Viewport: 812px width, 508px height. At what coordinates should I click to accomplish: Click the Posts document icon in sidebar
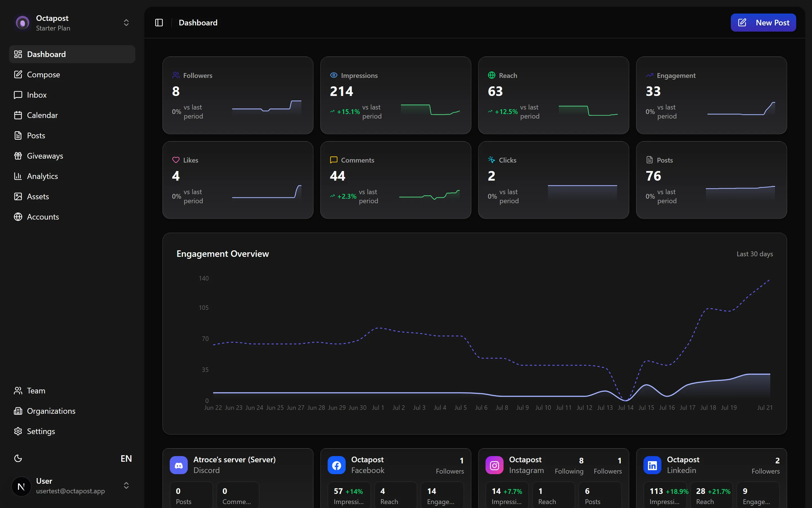coord(18,135)
